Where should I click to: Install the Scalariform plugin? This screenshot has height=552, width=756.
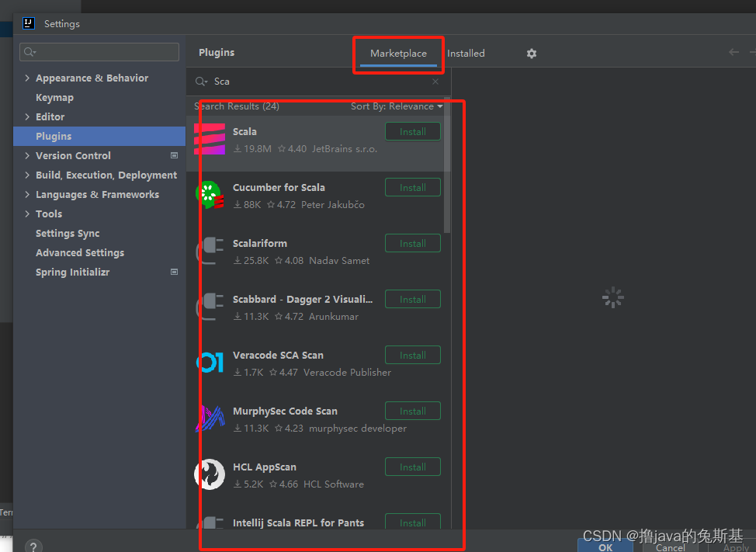[x=413, y=244]
